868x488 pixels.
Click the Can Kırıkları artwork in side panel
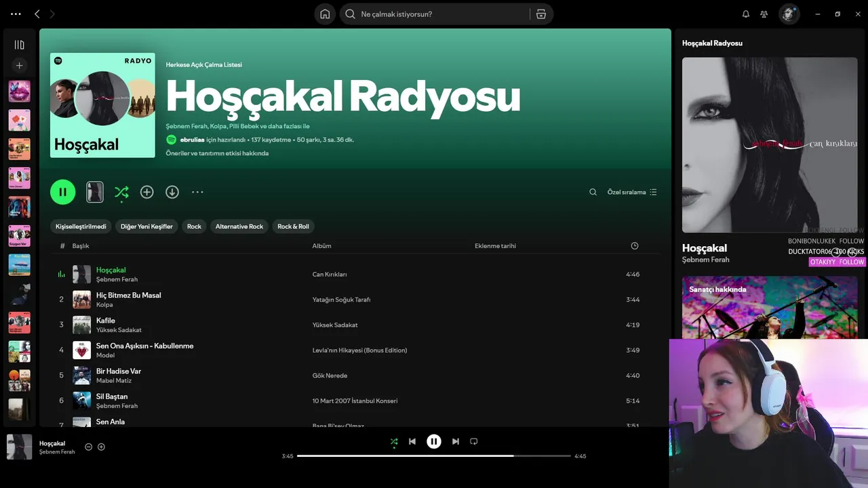(x=769, y=144)
